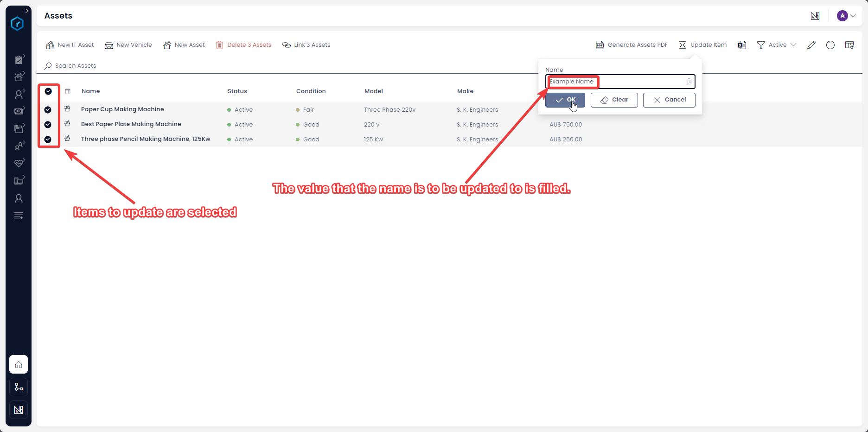The image size is (868, 432).
Task: Select the home icon in sidebar
Action: click(18, 364)
